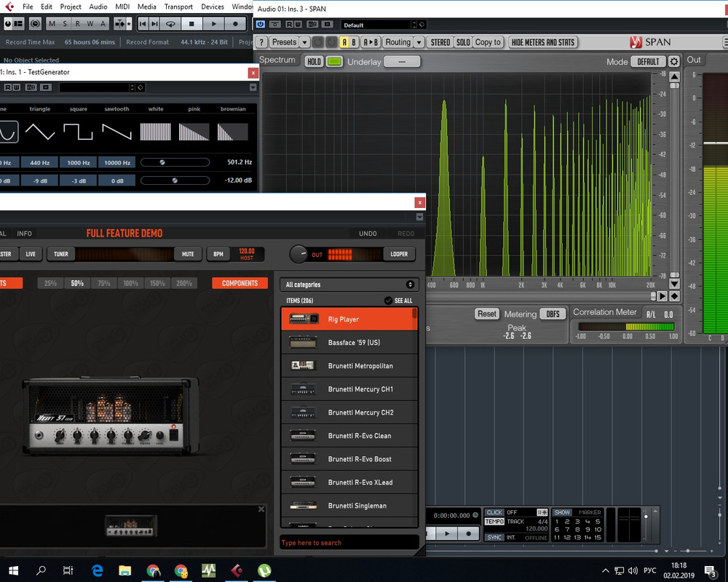Open the MIDI menu
The image size is (728, 582).
tap(122, 7)
